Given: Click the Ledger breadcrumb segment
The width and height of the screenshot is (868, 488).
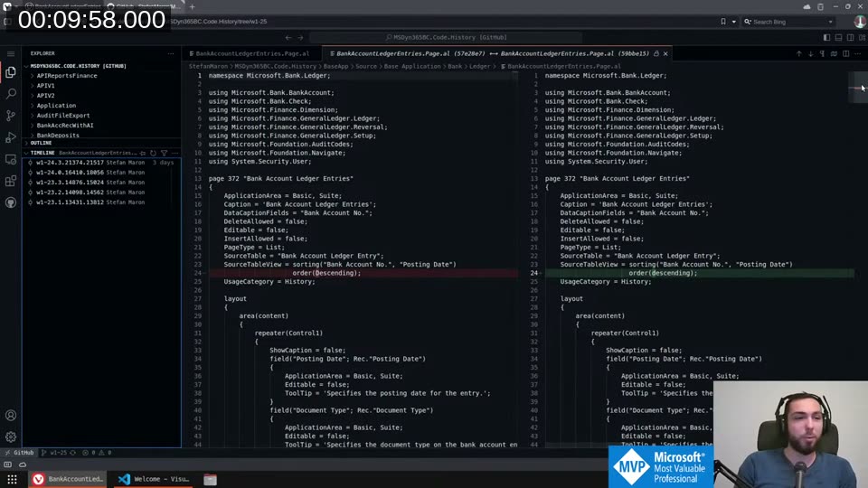Looking at the screenshot, I should pyautogui.click(x=479, y=66).
